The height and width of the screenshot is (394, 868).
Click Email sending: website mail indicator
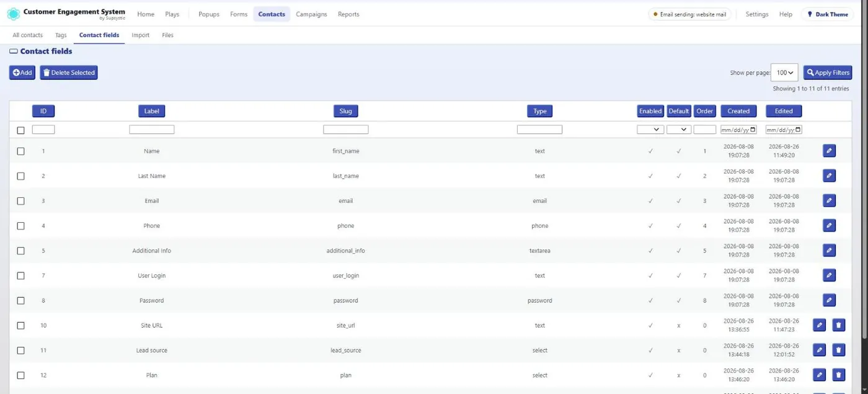click(689, 14)
